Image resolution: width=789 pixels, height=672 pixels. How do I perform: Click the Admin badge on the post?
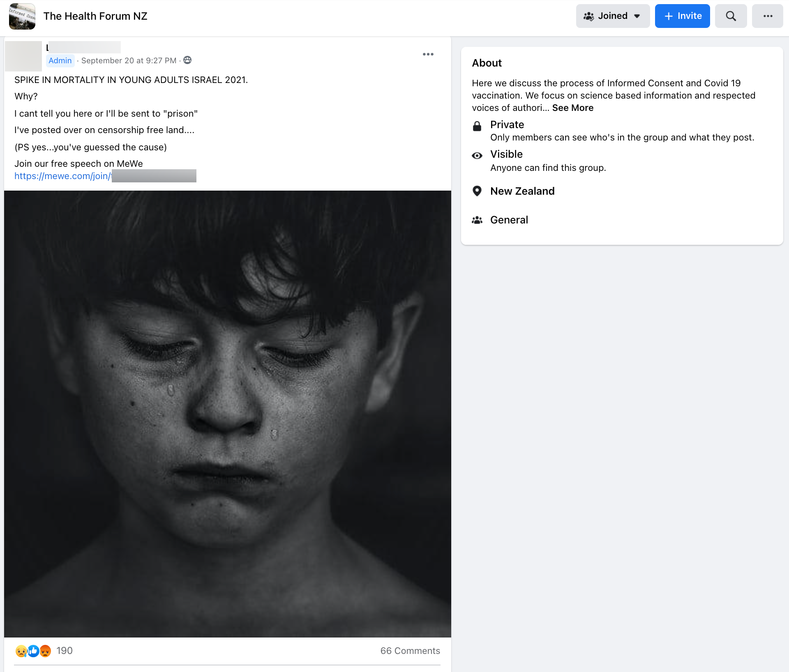pos(60,60)
